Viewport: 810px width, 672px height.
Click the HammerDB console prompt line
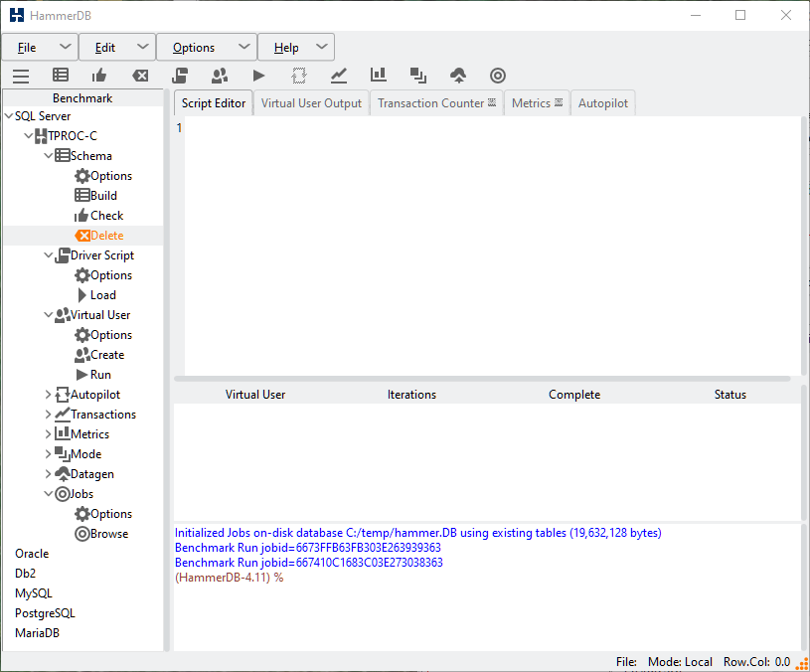(229, 577)
